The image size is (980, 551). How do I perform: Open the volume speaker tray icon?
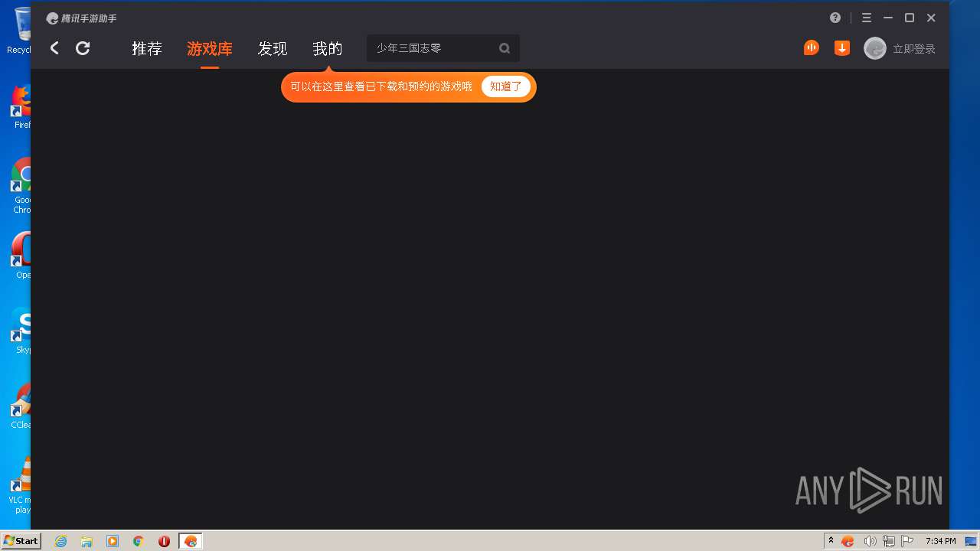tap(870, 541)
